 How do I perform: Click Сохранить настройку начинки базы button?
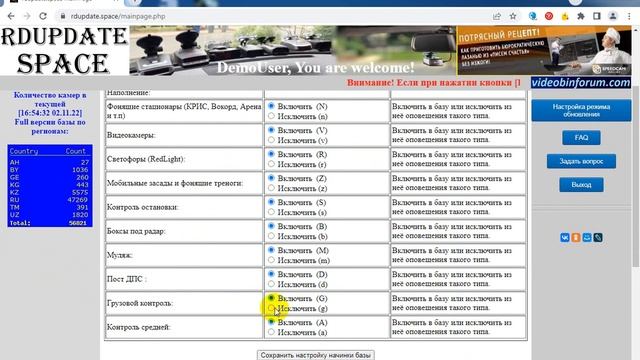(316, 355)
